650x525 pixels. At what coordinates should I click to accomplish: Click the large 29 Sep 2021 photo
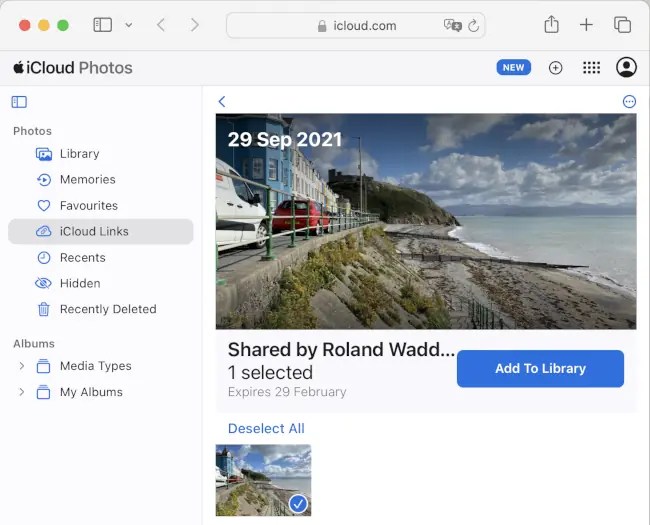click(426, 221)
